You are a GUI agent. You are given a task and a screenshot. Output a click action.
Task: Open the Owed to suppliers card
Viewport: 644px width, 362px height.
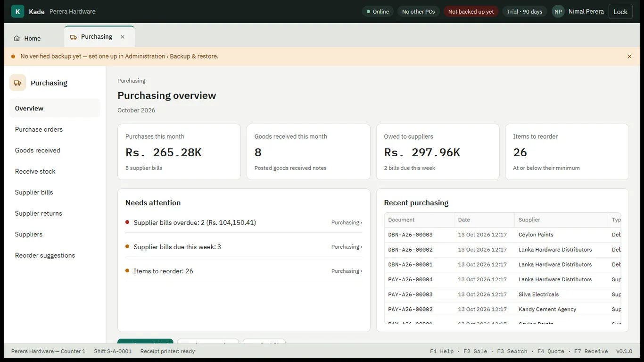[438, 152]
